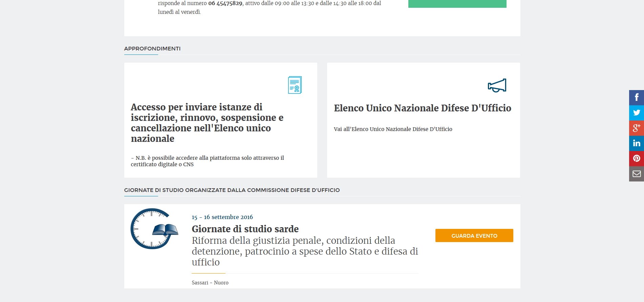
Task: Open Elenco Unico Nazionale Difese D'Ufficio heading
Action: (423, 108)
